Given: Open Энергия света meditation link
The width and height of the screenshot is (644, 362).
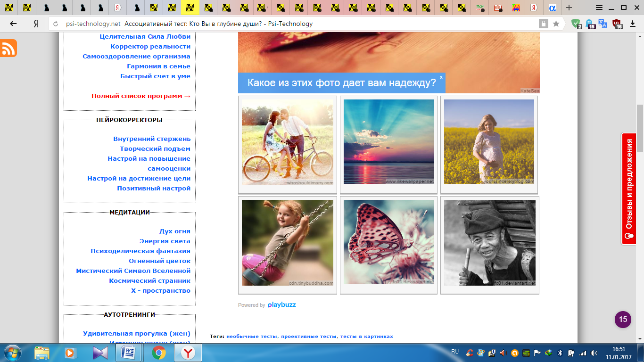Looking at the screenshot, I should 165,241.
